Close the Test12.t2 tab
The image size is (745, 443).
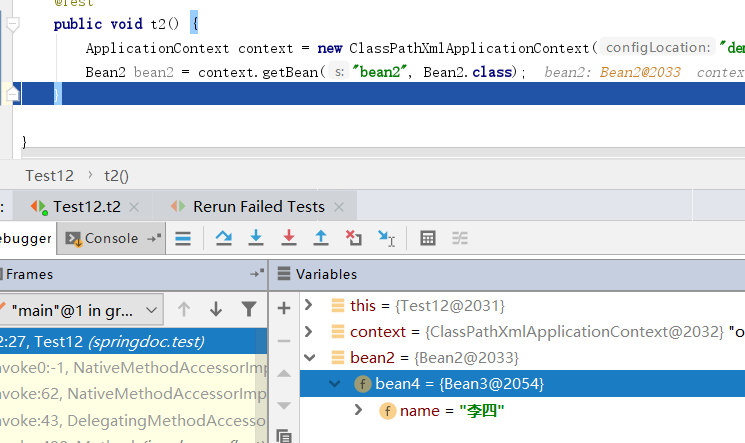[134, 207]
